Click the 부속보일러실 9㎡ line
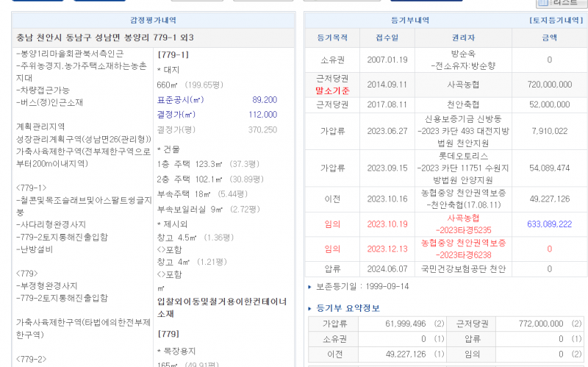588x367 pixels. [209, 210]
